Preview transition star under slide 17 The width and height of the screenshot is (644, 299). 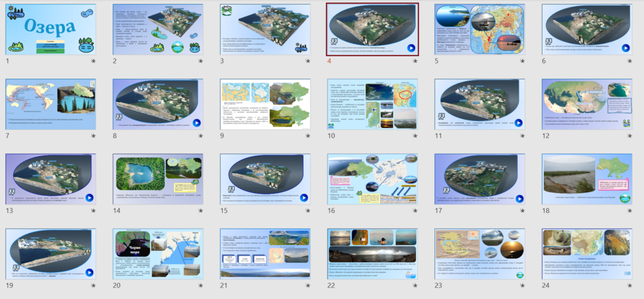click(522, 211)
